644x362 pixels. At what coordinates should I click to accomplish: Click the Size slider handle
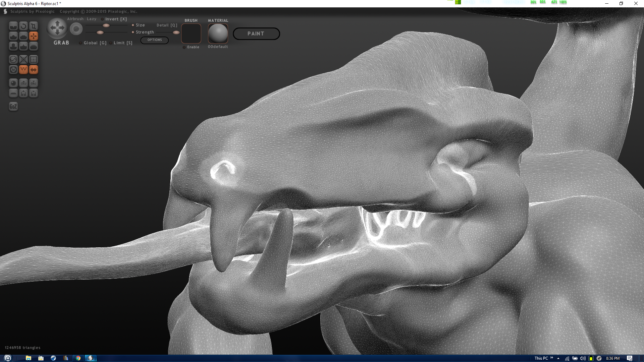pos(106,25)
